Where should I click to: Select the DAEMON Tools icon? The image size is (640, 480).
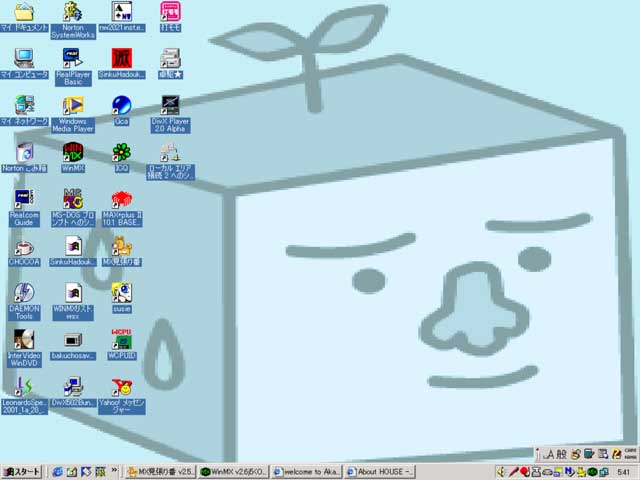click(24, 292)
